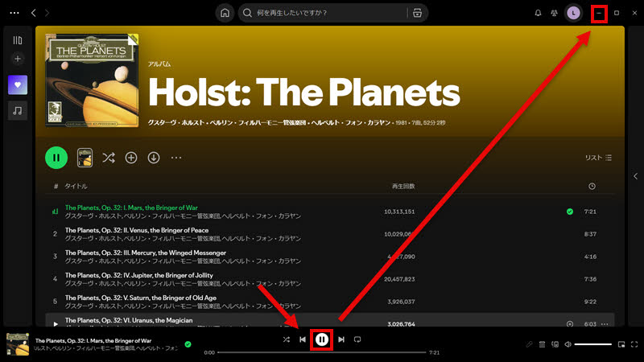Add Uranus track with plus circle icon
644x362 pixels.
tap(570, 324)
